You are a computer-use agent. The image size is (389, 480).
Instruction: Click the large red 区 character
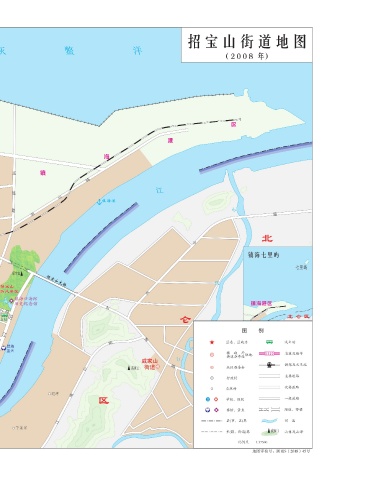tap(104, 400)
